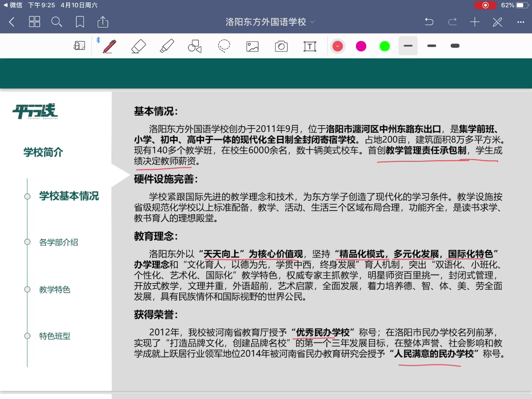Click the 获得荣誉: heading
532x399 pixels.
pyautogui.click(x=156, y=314)
